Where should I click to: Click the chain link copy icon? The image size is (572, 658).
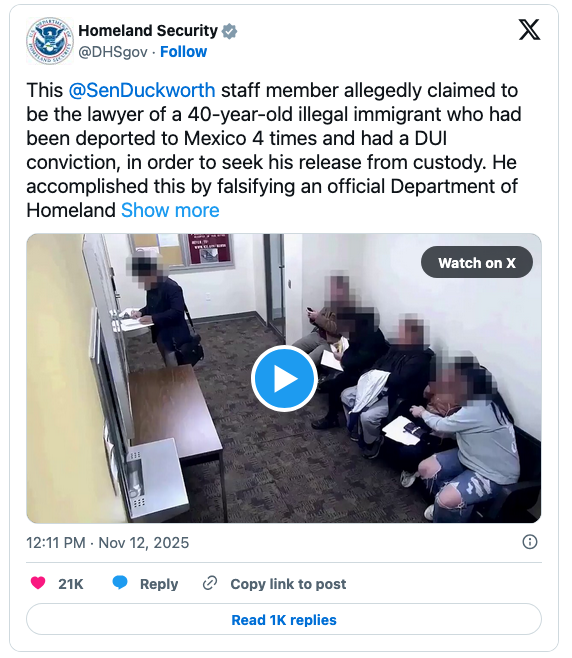click(209, 583)
